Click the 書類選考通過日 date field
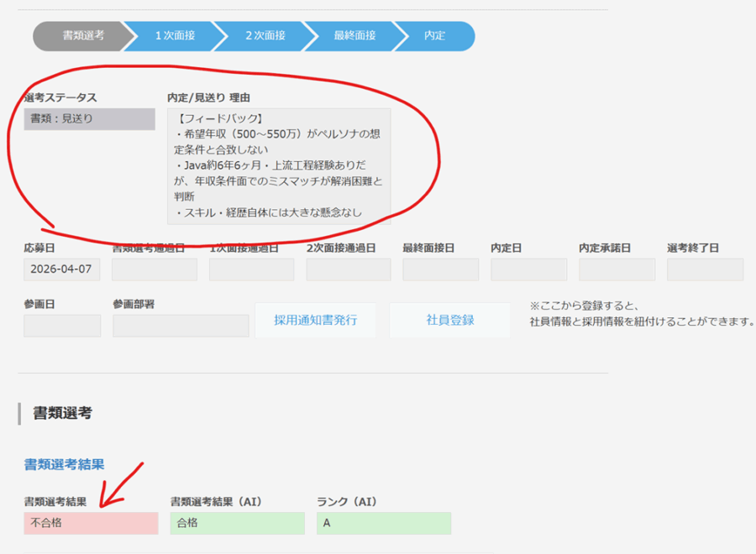 point(155,269)
